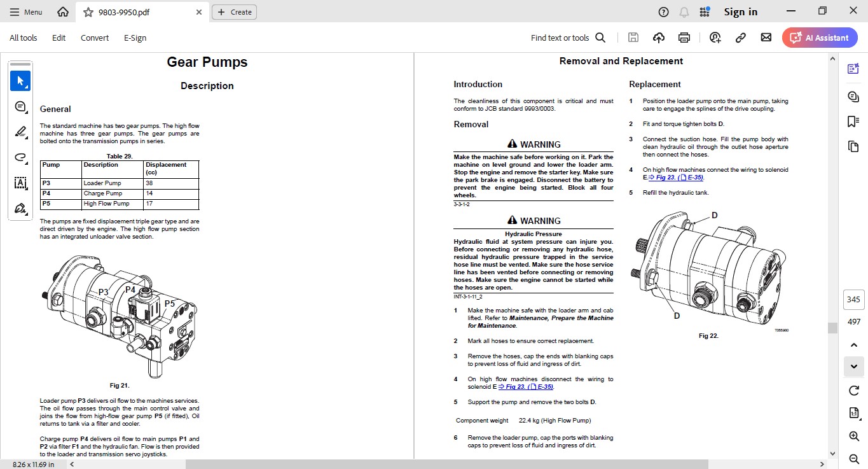The width and height of the screenshot is (868, 469).
Task: Open the notifications bell
Action: coord(684,12)
